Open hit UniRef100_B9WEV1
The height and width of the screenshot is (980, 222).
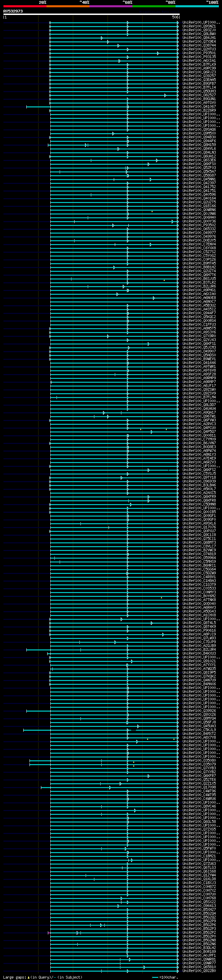[x=199, y=359]
